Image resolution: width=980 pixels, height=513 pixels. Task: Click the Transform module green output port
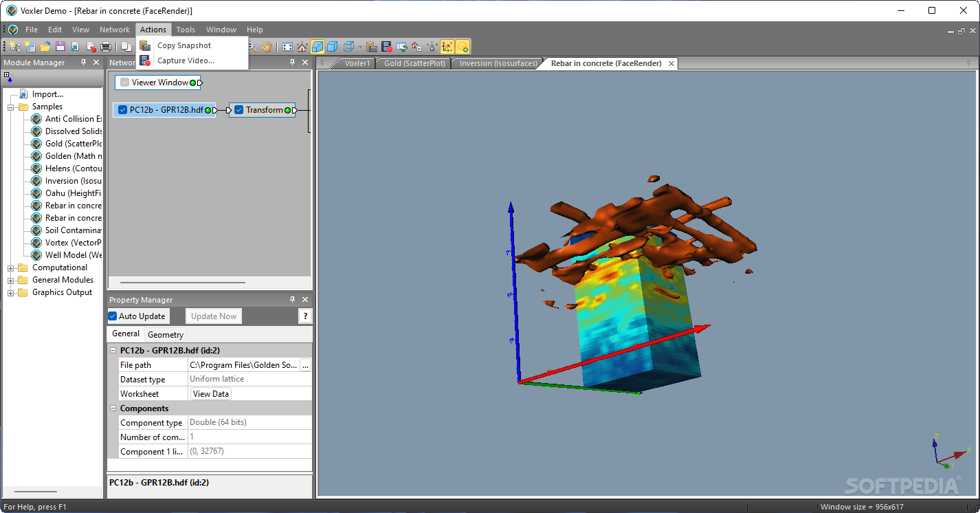coord(288,110)
